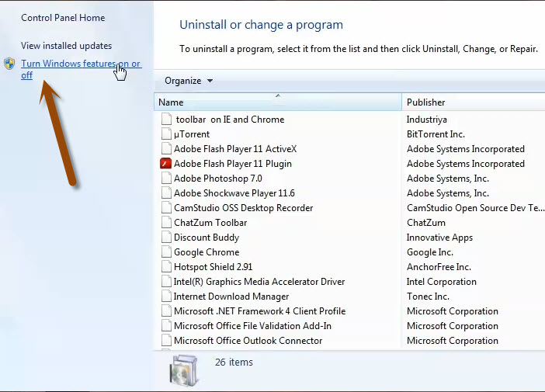545x392 pixels.
Task: Click the toolbar on IE and Chrome icon
Action: click(x=166, y=120)
